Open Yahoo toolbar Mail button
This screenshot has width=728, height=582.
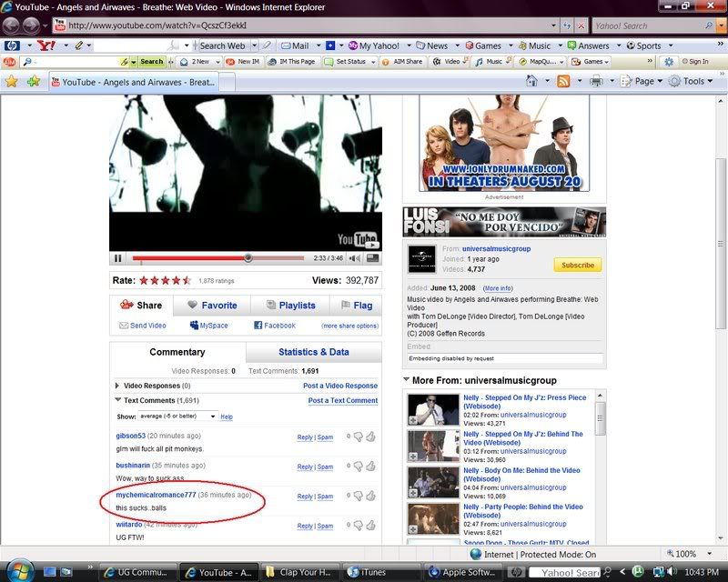(295, 45)
